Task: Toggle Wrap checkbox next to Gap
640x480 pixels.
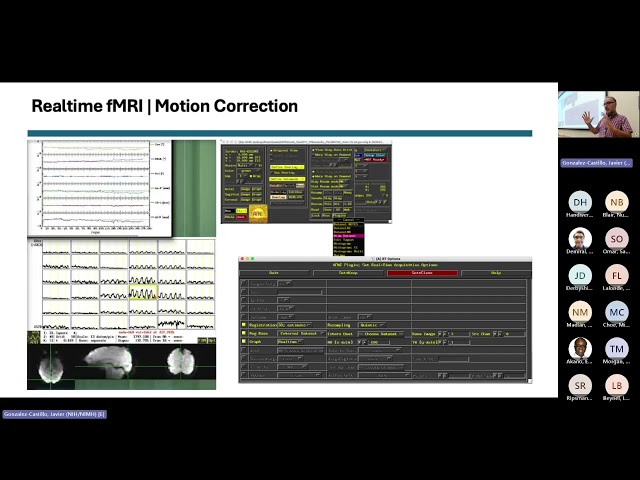Action: click(251, 176)
